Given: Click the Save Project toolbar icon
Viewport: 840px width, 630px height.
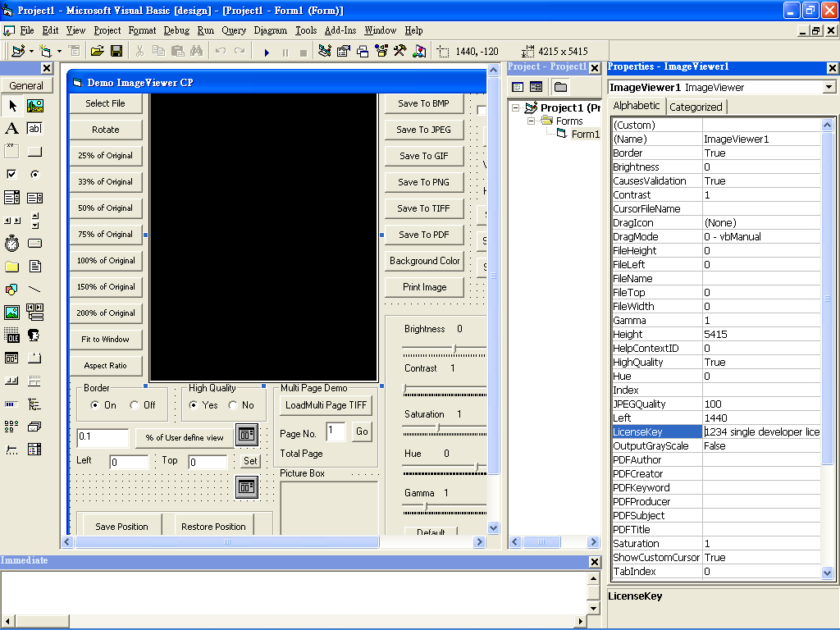Looking at the screenshot, I should (116, 51).
